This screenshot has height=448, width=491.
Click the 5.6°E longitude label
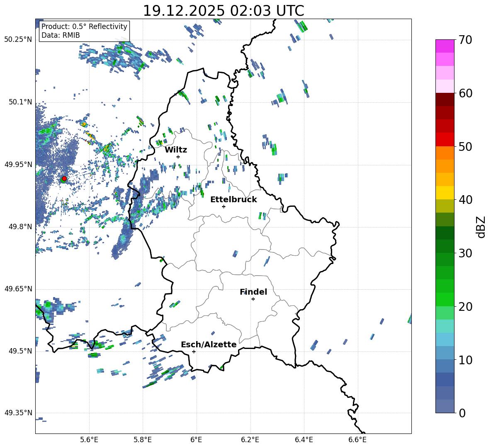[x=89, y=440]
